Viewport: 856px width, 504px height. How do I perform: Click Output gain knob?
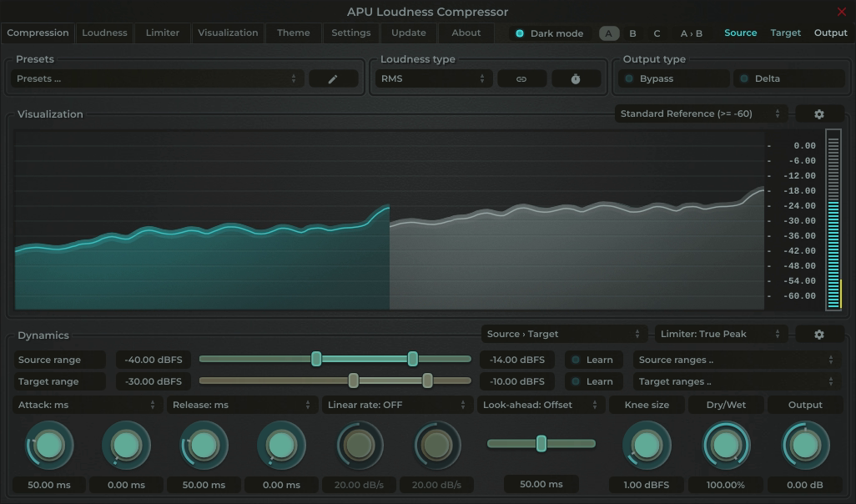click(x=805, y=446)
